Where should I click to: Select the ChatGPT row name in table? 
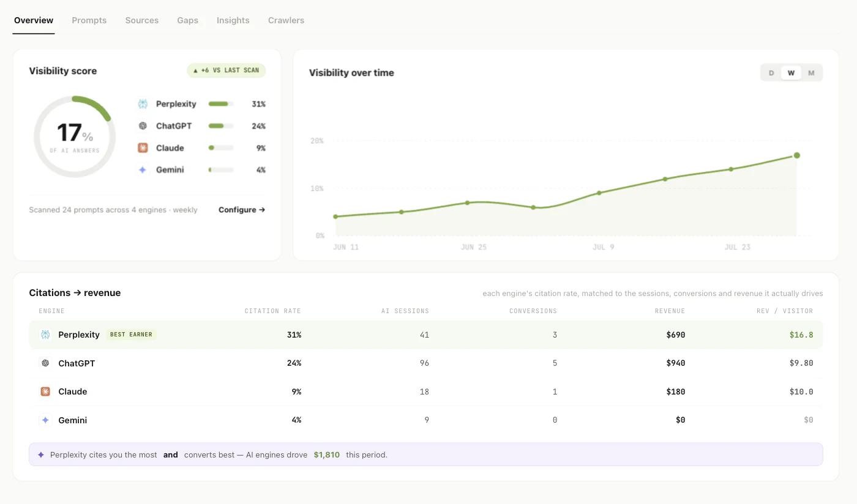click(x=77, y=363)
